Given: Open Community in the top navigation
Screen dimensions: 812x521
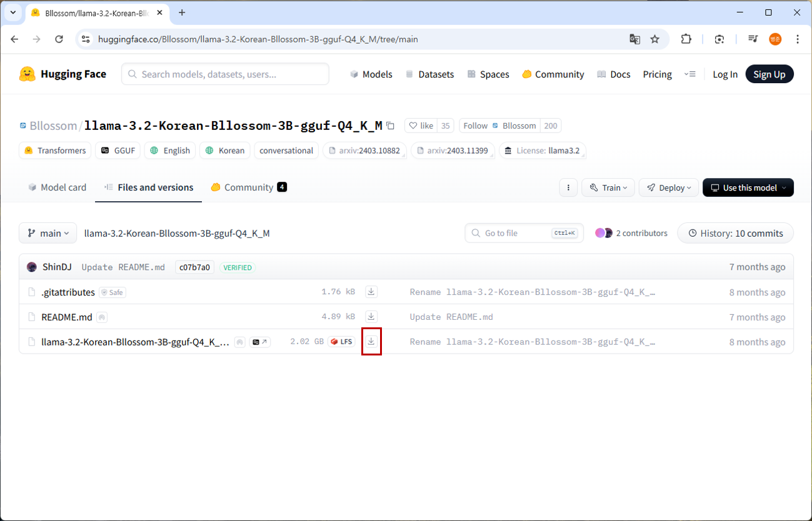Looking at the screenshot, I should [553, 74].
